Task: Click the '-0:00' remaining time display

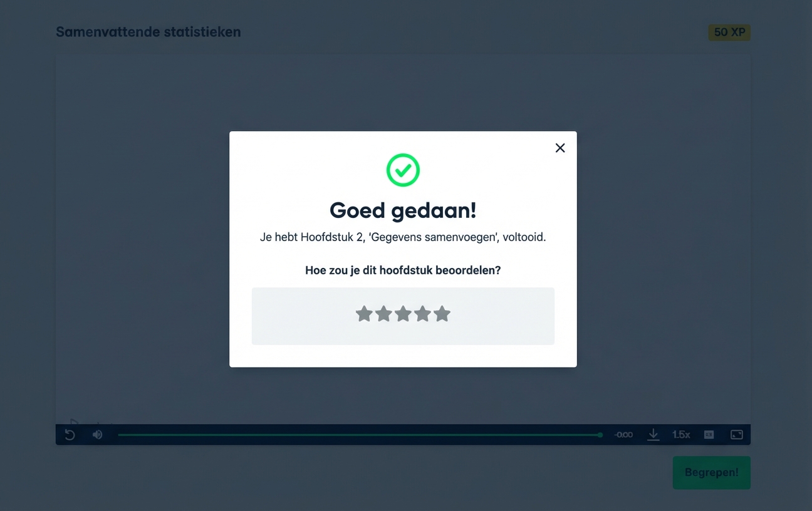Action: [x=623, y=434]
